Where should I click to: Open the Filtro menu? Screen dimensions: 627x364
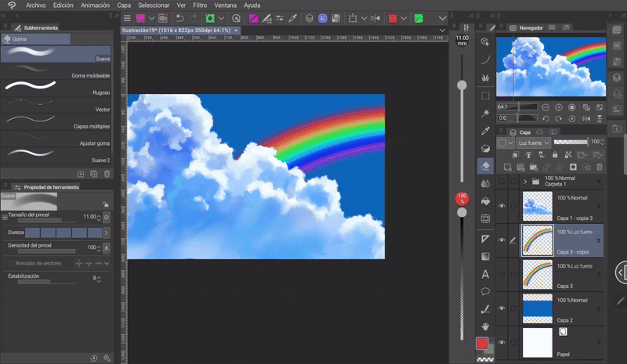(x=200, y=5)
